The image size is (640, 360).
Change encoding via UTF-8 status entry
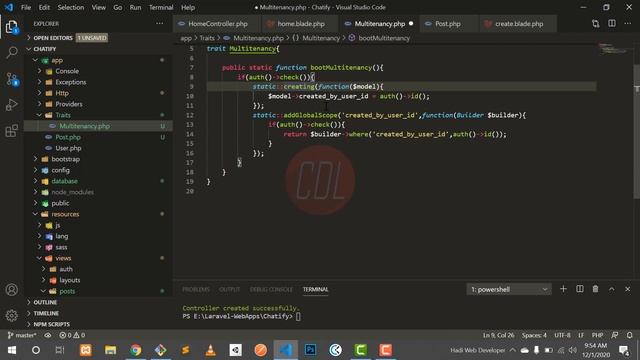(x=562, y=335)
